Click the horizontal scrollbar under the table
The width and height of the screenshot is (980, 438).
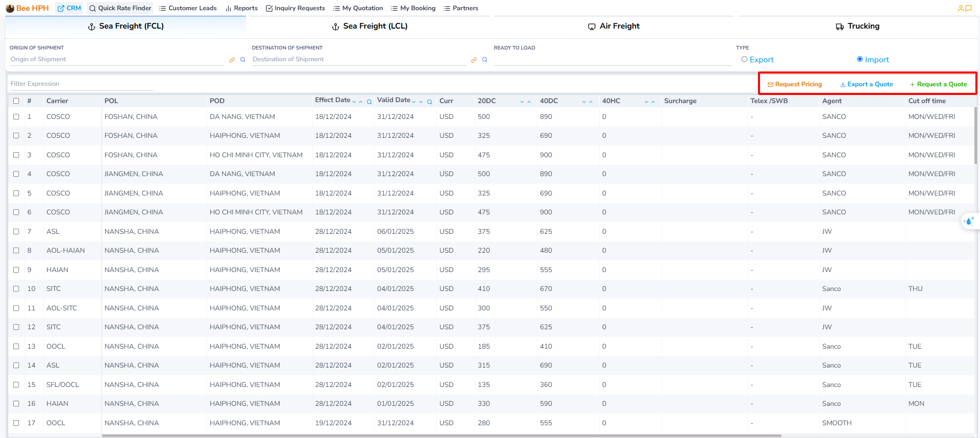[442, 435]
